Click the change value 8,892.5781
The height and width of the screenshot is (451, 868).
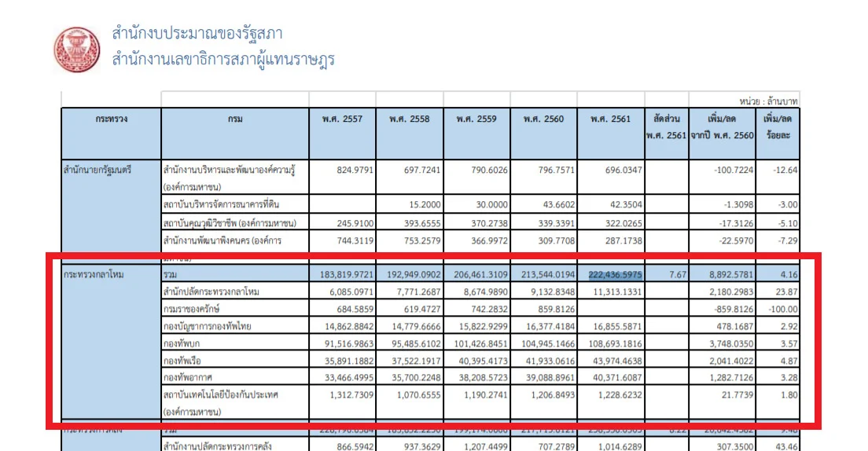pos(731,274)
